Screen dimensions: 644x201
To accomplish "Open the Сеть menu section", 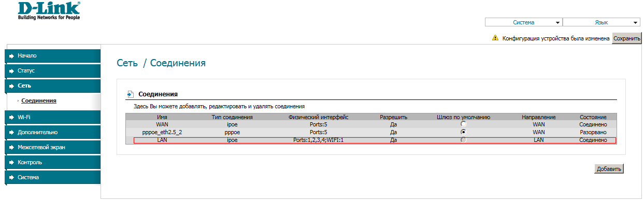I will click(x=52, y=85).
